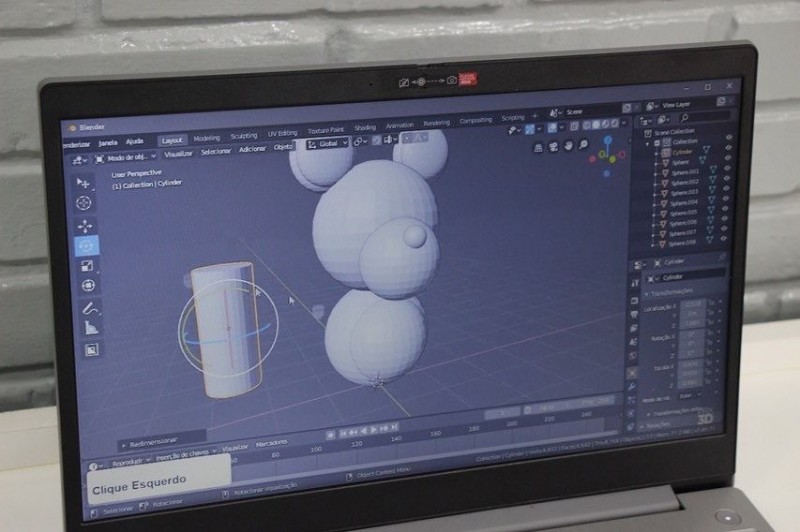This screenshot has width=800, height=532.
Task: Open the Output properties tab icon
Action: coord(634,315)
